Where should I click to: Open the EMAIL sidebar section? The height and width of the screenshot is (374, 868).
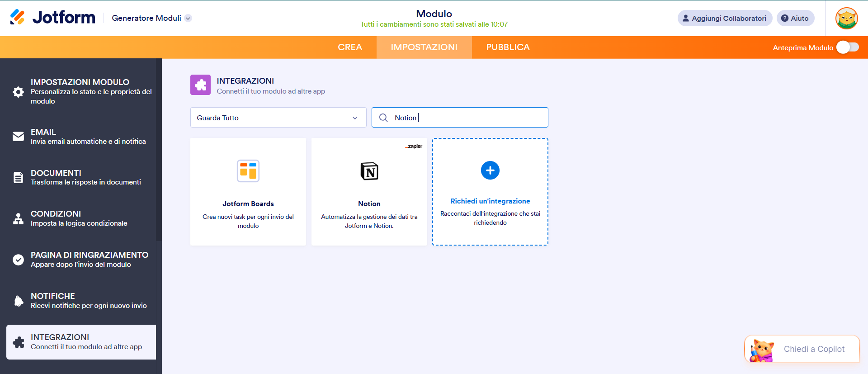81,136
